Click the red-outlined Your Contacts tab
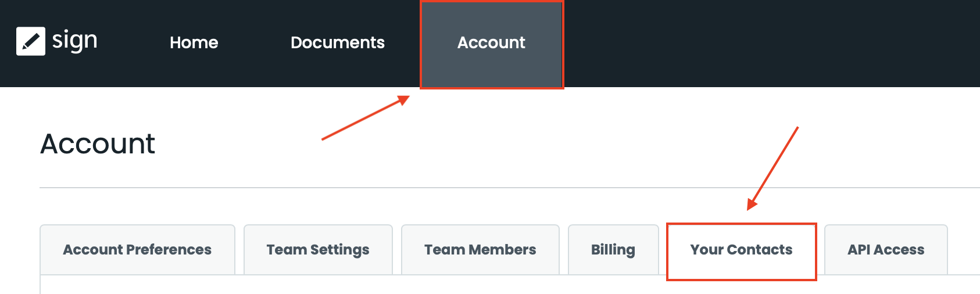 tap(741, 252)
